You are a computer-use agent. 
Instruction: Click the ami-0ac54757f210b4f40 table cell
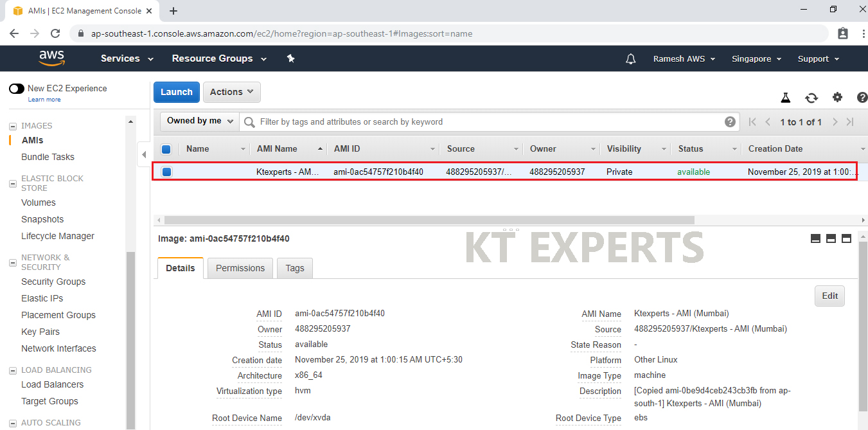(378, 172)
